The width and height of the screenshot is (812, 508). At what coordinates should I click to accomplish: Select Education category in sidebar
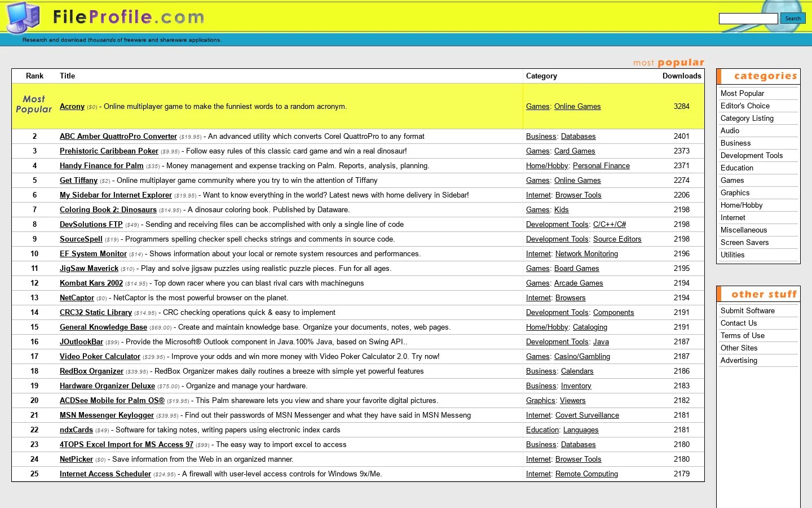click(x=737, y=168)
